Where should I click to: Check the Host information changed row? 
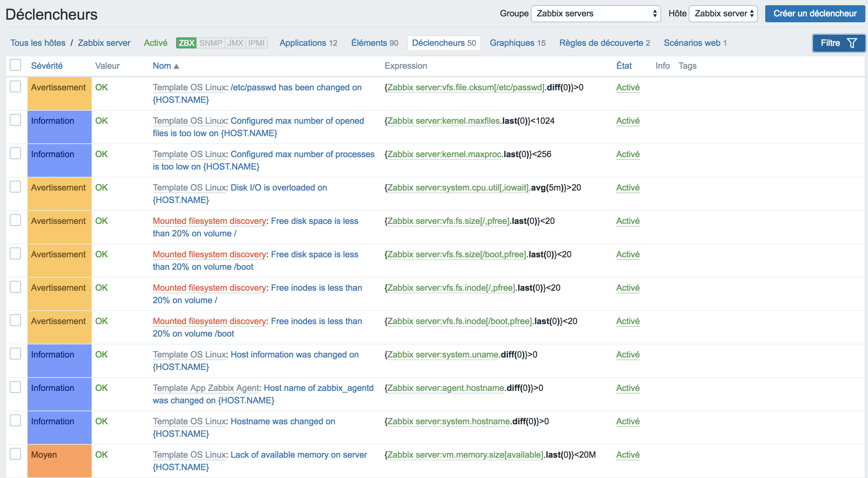tap(15, 354)
